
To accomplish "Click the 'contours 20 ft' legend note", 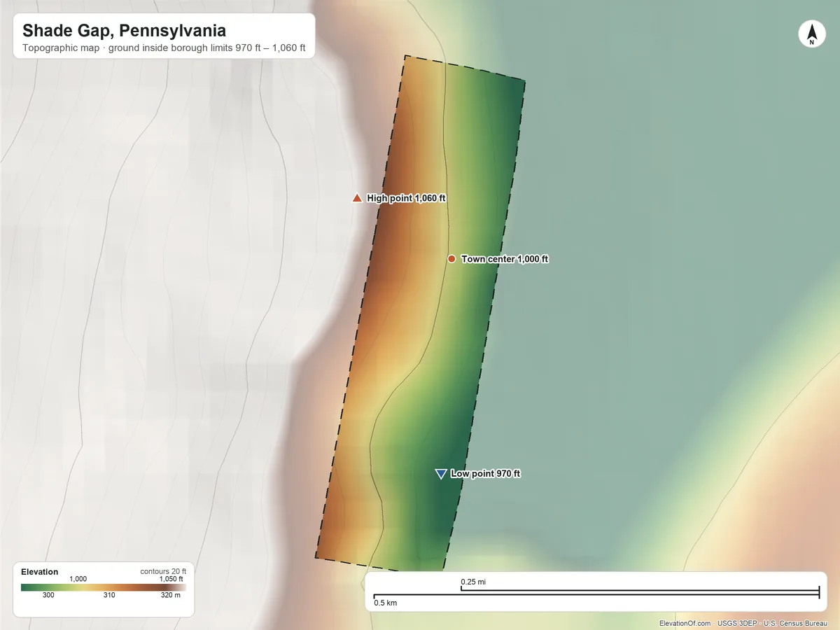I will (x=163, y=571).
